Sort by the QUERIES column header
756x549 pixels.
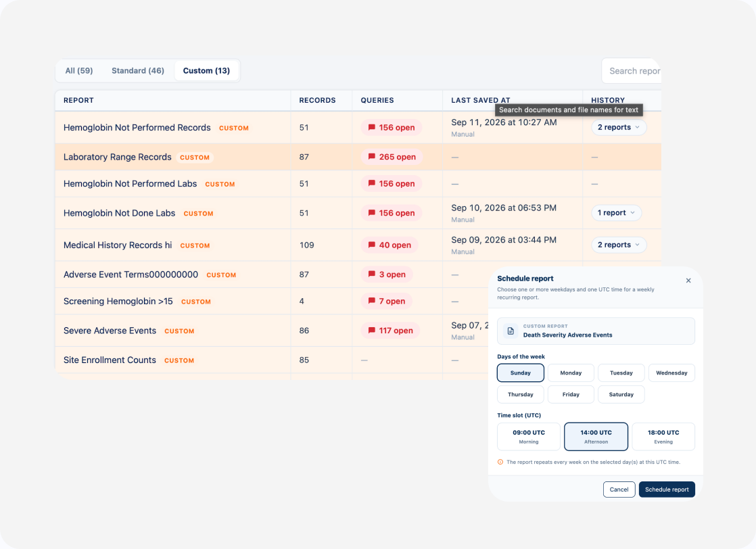click(x=377, y=100)
